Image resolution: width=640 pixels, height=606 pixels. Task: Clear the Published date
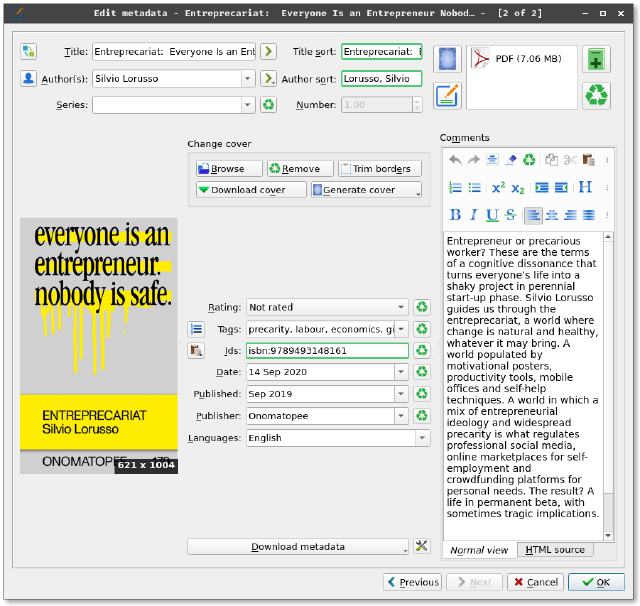[422, 394]
